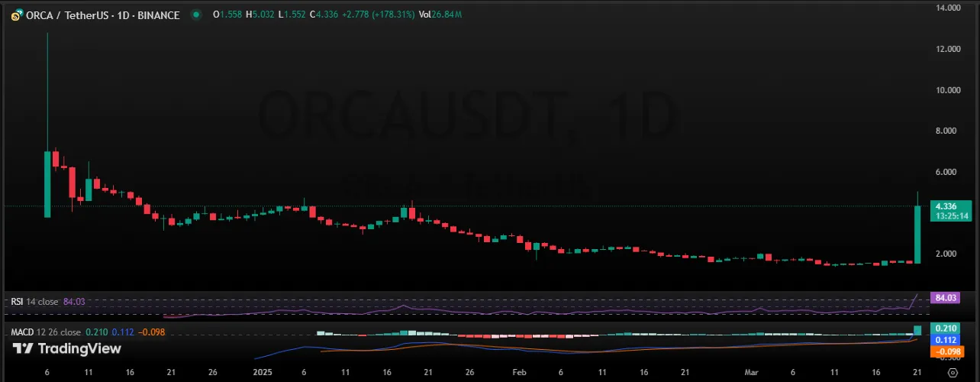Click the green market status dot
The width and height of the screenshot is (980, 382).
click(198, 15)
